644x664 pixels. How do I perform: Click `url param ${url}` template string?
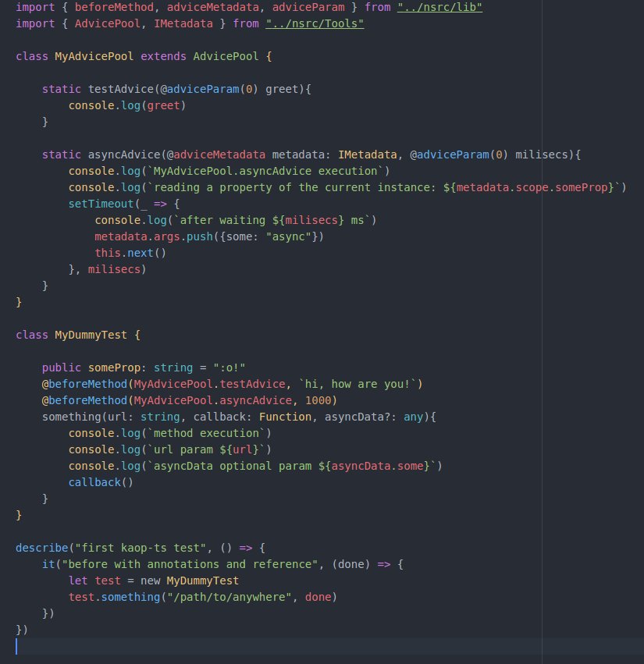206,450
